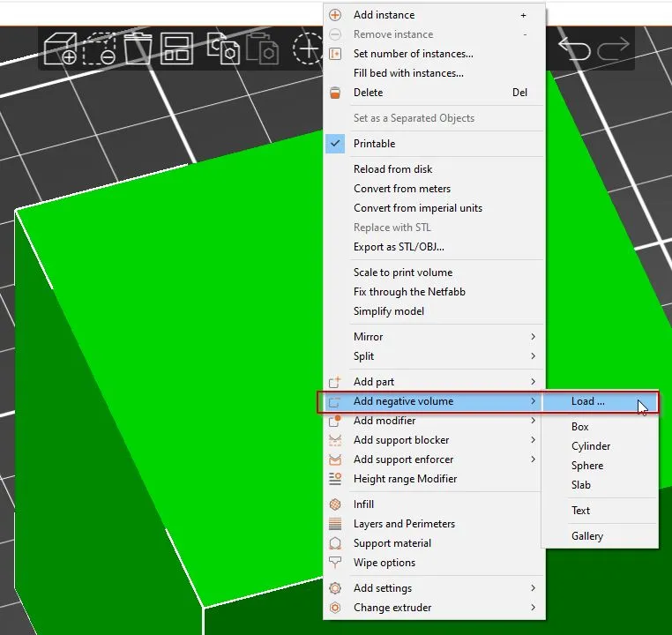
Task: Click Export as STL/OBJ...
Action: point(399,247)
